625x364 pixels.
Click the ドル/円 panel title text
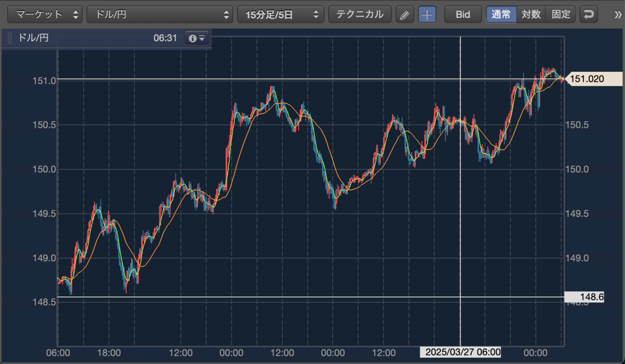(x=33, y=38)
